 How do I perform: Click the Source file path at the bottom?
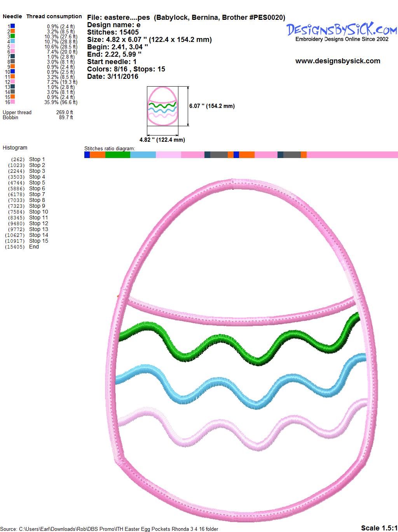109,529
